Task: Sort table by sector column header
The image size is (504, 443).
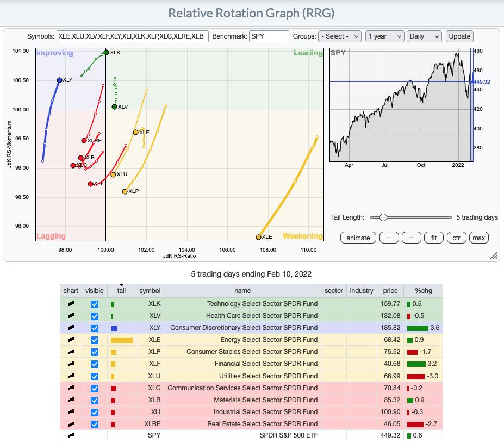Action: pos(334,291)
